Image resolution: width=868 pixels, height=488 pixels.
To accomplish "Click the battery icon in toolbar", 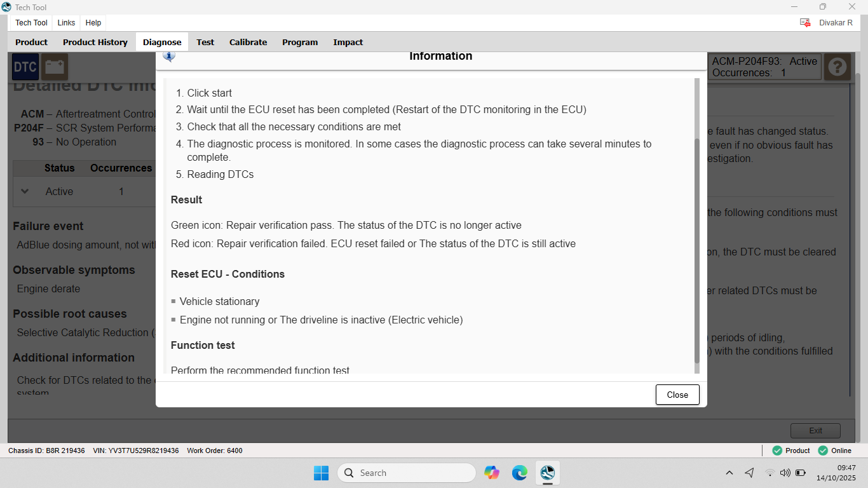I will (x=55, y=67).
